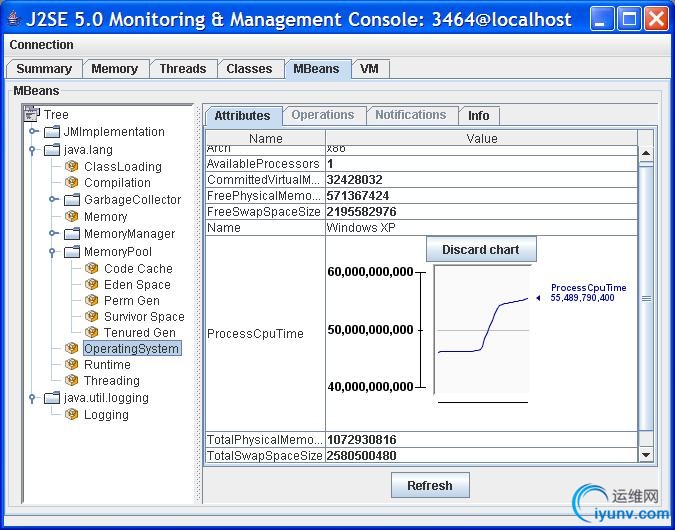Viewport: 675px width, 530px height.
Task: Select the Runtime tree item
Action: [x=107, y=365]
